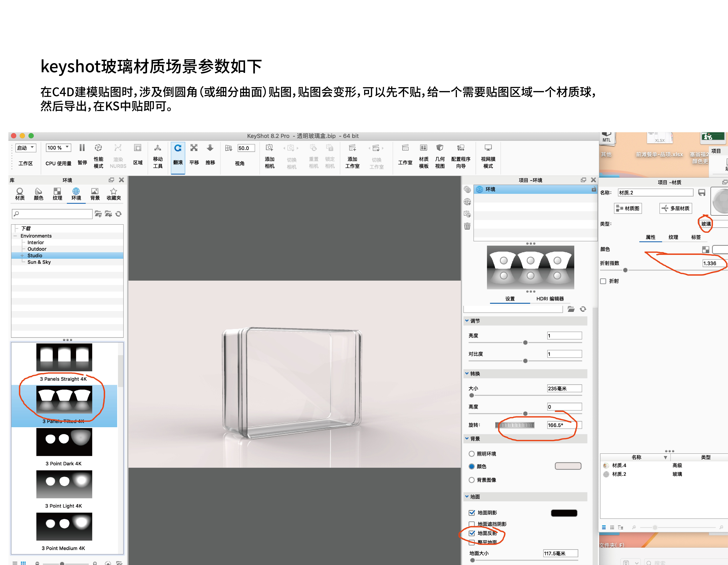The height and width of the screenshot is (565, 728).
Task: Click the 添加工作室 add studio icon
Action: [x=352, y=148]
